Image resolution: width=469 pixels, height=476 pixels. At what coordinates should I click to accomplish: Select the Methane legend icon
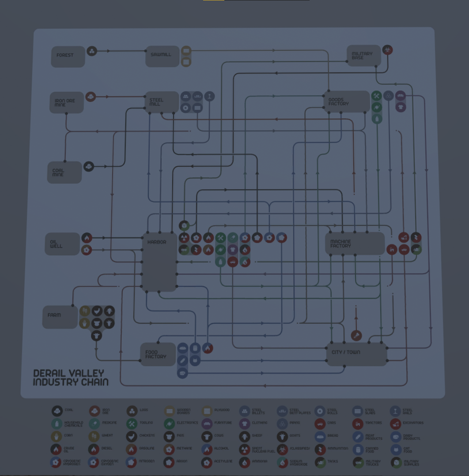(x=169, y=449)
